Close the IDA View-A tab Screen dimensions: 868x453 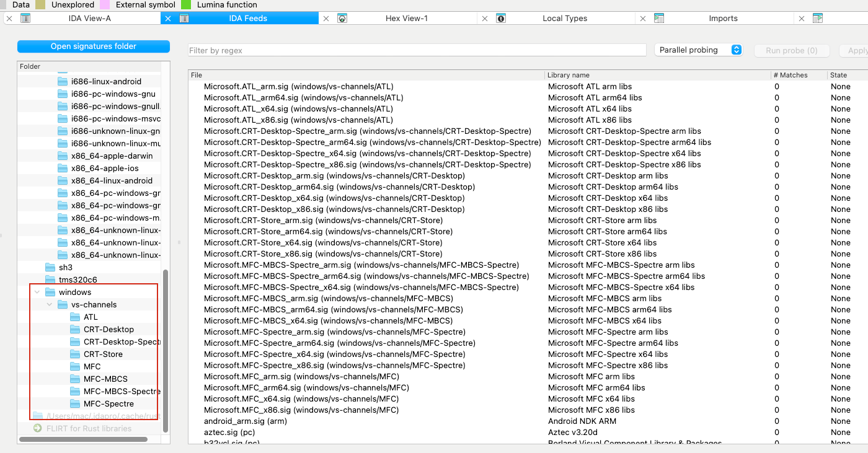click(9, 19)
